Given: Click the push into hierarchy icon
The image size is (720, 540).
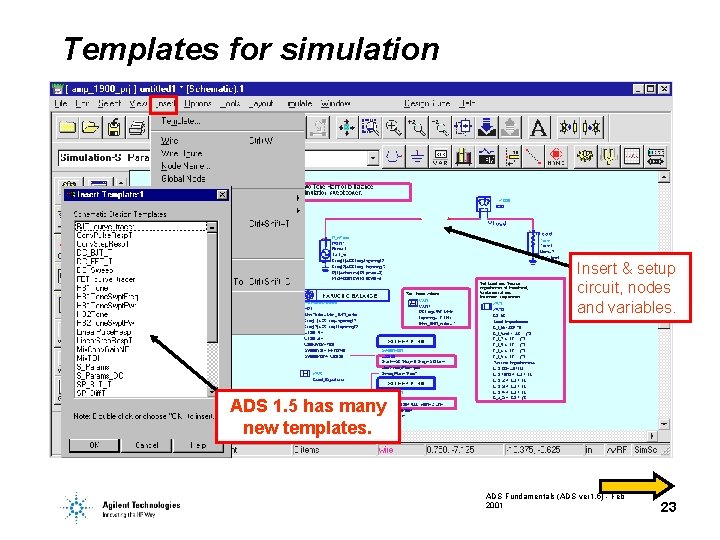Looking at the screenshot, I should pos(463,127).
